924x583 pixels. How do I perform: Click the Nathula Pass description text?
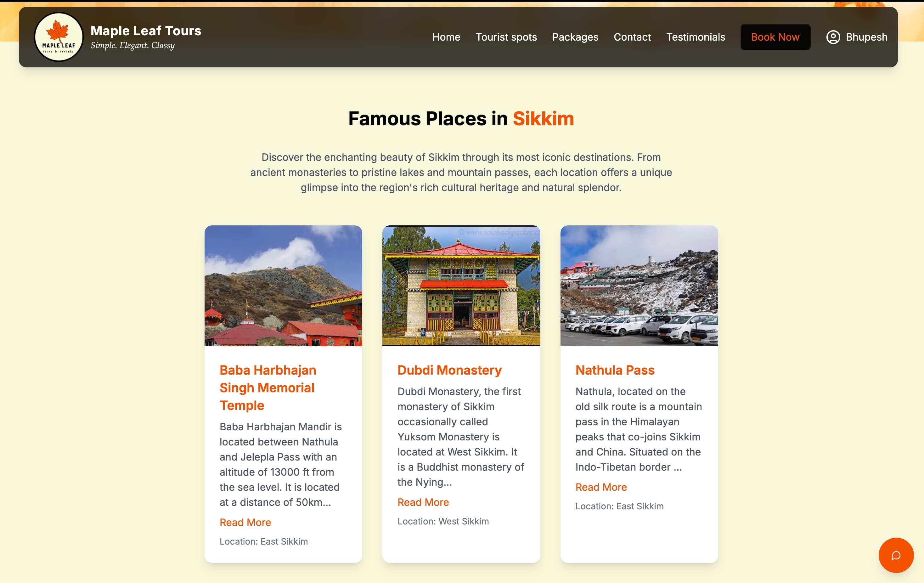[x=639, y=429]
